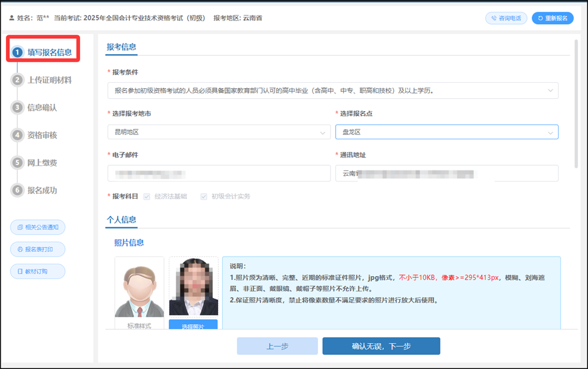The image size is (588, 369).
Task: Expand the 报考条件 dropdown
Action: (333, 90)
